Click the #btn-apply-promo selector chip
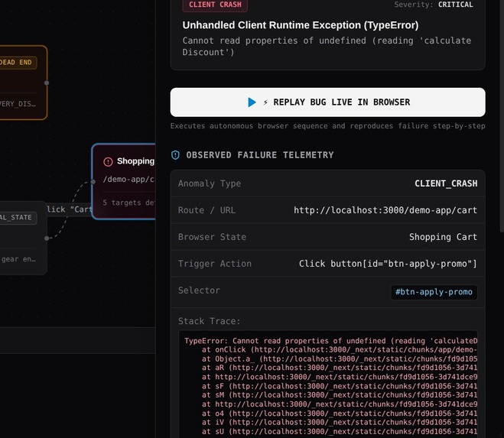Viewport: 504px width, 438px height. [x=434, y=292]
